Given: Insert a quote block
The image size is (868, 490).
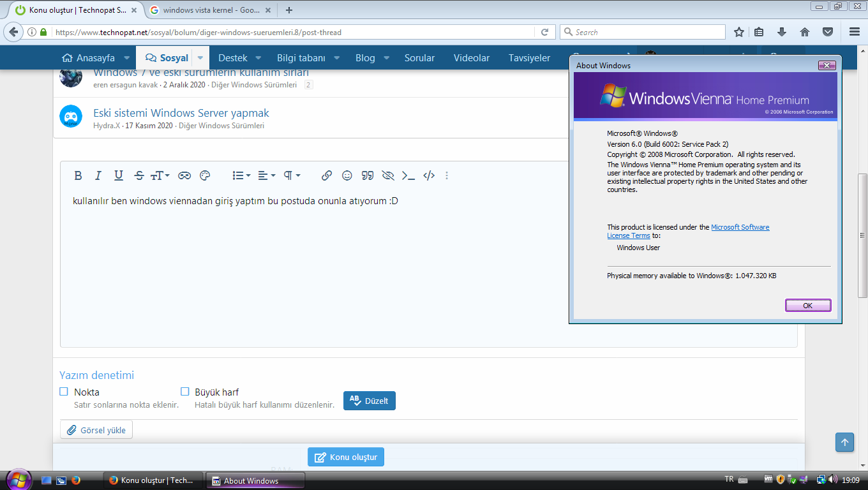Looking at the screenshot, I should [x=368, y=175].
